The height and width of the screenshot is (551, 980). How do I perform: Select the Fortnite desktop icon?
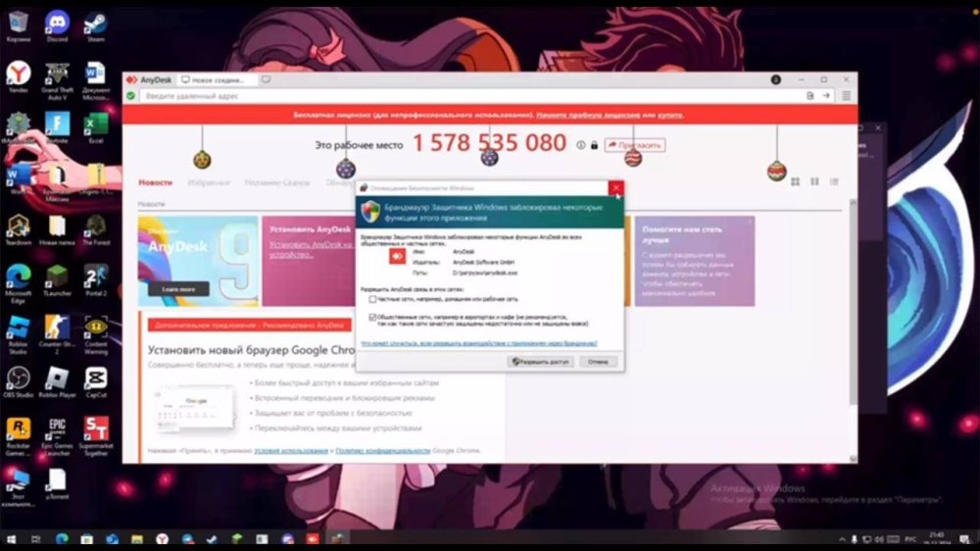click(x=57, y=127)
